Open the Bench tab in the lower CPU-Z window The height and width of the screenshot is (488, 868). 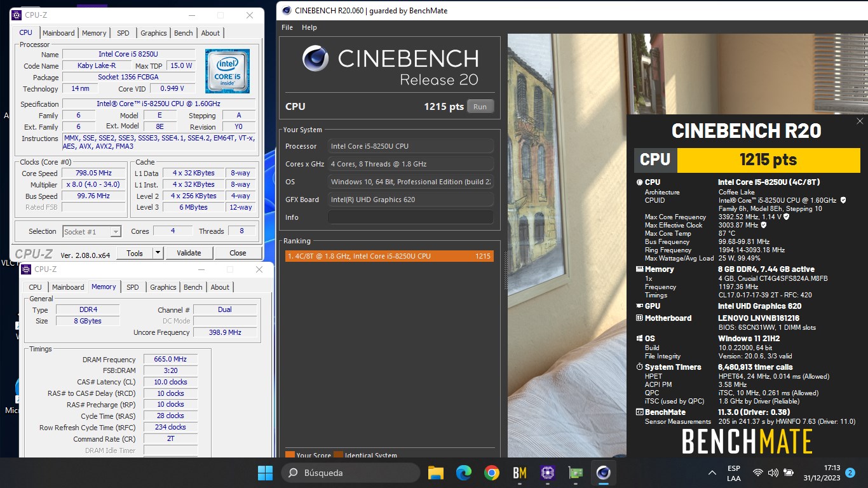pyautogui.click(x=193, y=287)
